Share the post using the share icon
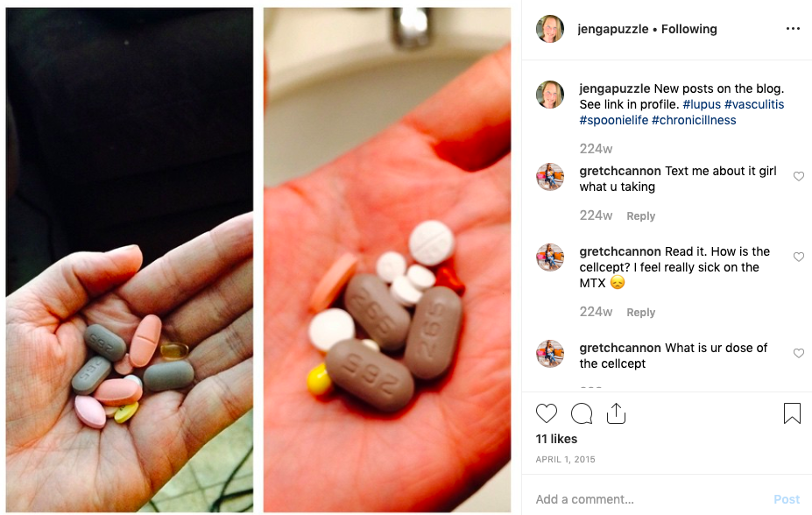Image resolution: width=812 pixels, height=515 pixels. tap(617, 413)
